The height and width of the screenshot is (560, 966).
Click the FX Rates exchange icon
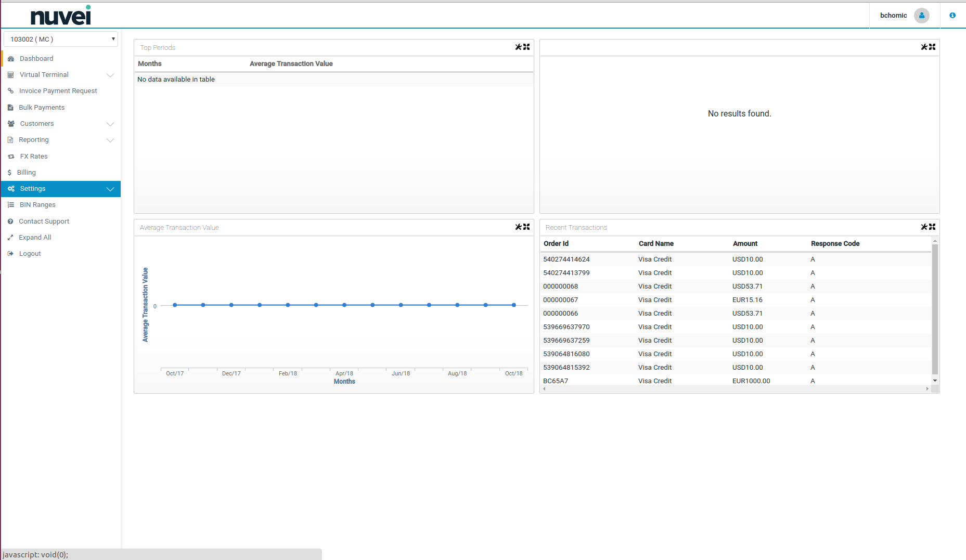point(11,157)
